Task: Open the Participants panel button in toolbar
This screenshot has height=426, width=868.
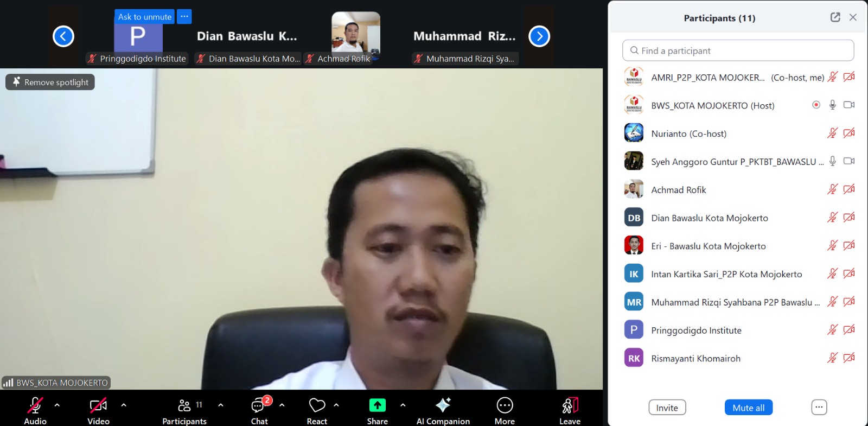Action: point(184,411)
